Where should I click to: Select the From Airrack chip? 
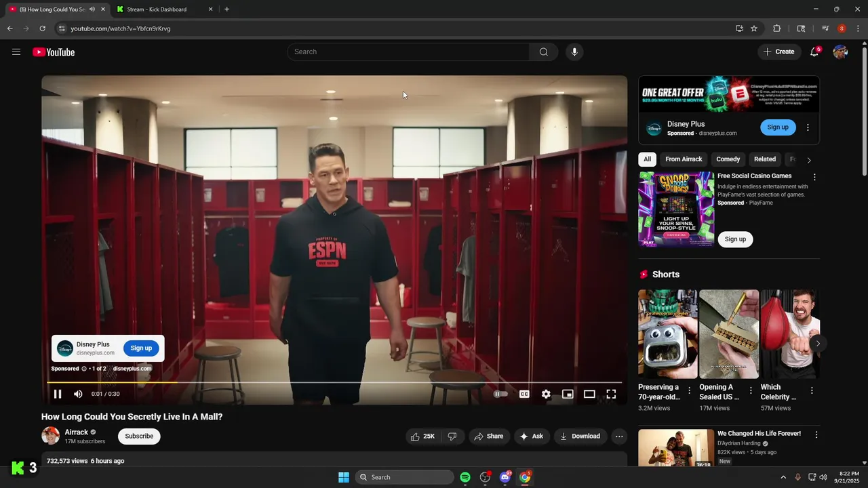coord(684,159)
